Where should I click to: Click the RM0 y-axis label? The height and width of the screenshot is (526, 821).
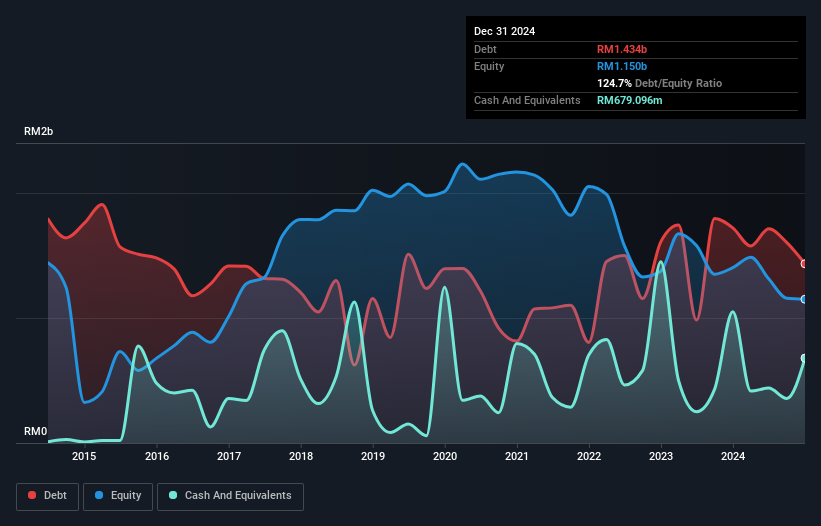click(35, 431)
